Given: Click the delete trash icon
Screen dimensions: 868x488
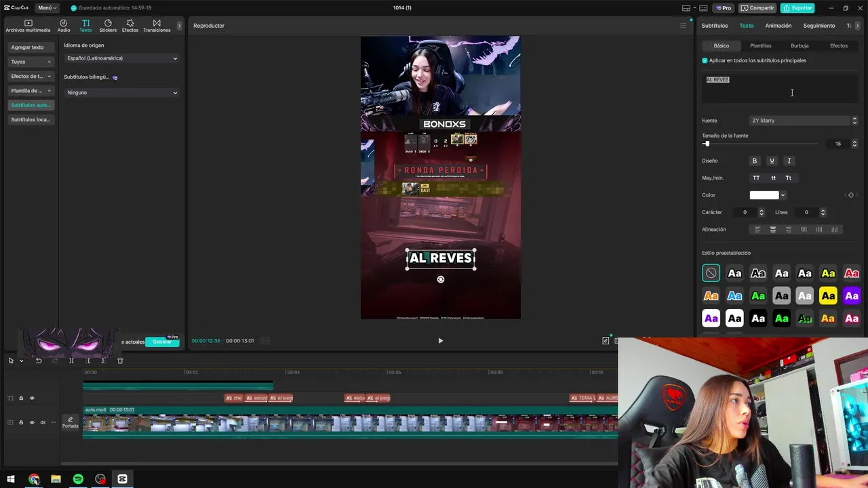Looking at the screenshot, I should 120,361.
